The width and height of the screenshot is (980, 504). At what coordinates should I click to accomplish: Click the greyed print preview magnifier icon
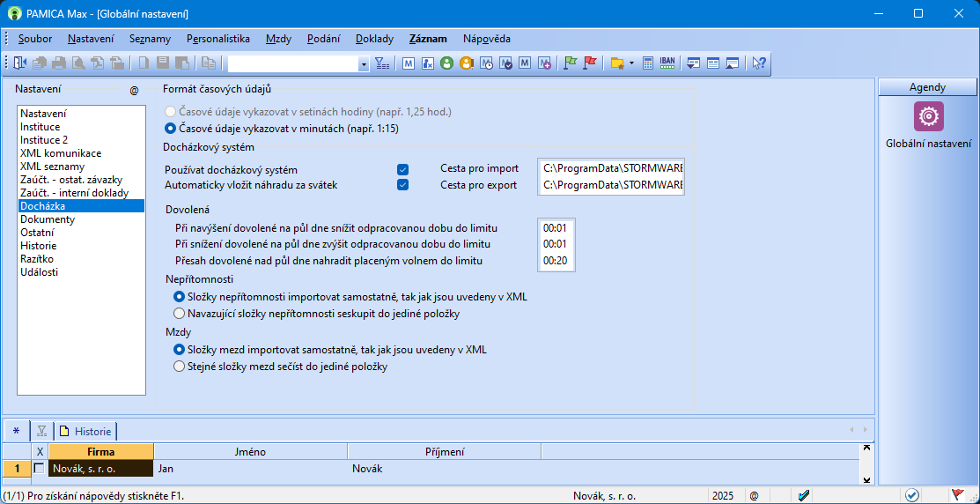[78, 63]
